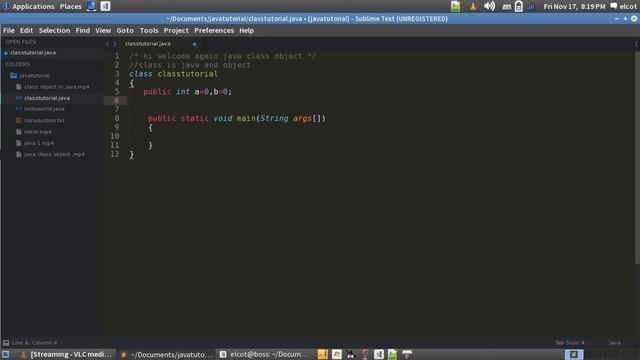640x360 pixels.
Task: Click the Line 6, Column 4 status text
Action: [34, 343]
